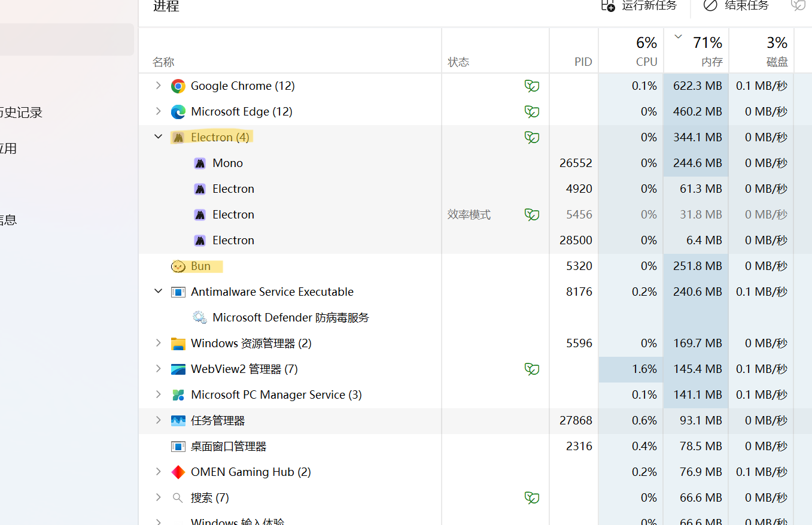Image resolution: width=812 pixels, height=525 pixels.
Task: Click the Mono subprocess icon
Action: coord(200,163)
